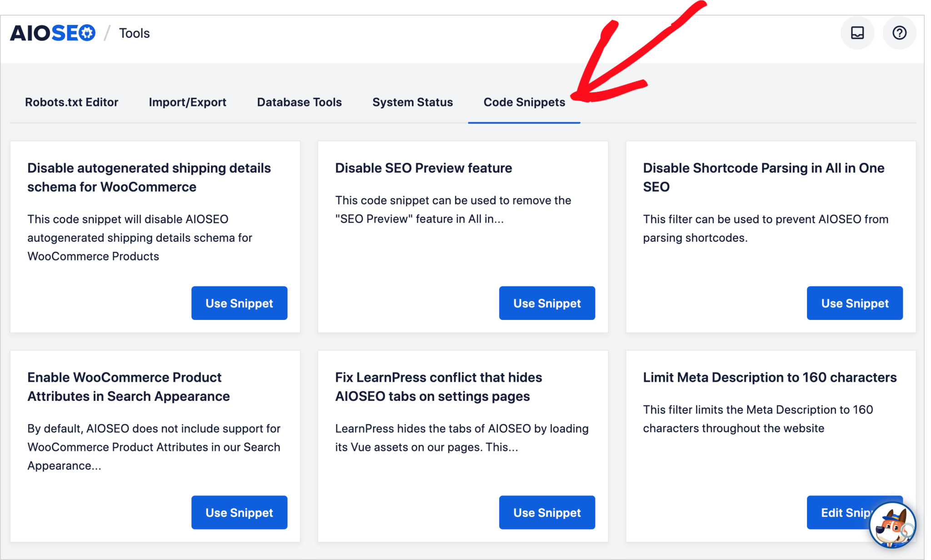The image size is (931, 560).
Task: Select the Code Snippets tab
Action: click(x=524, y=102)
